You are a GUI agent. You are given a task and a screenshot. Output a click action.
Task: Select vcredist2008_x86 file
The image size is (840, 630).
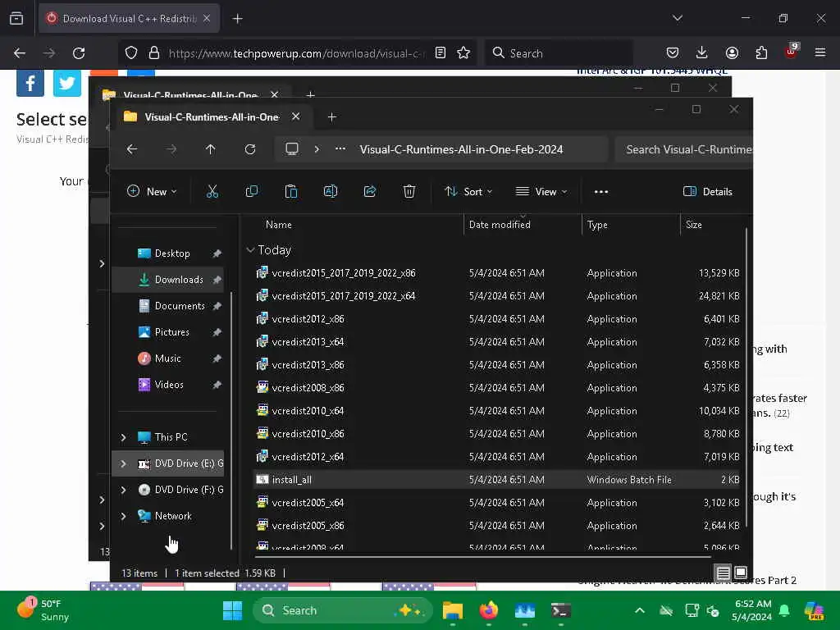click(x=496, y=388)
